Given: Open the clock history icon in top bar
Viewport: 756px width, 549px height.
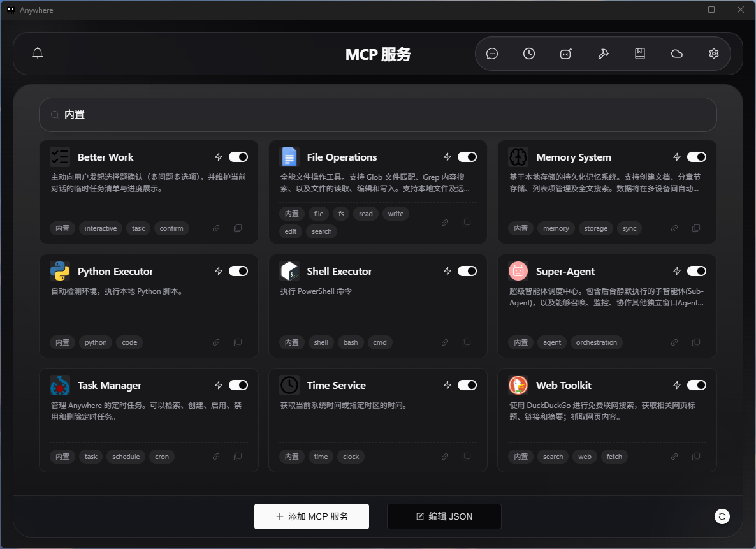Looking at the screenshot, I should pyautogui.click(x=529, y=54).
